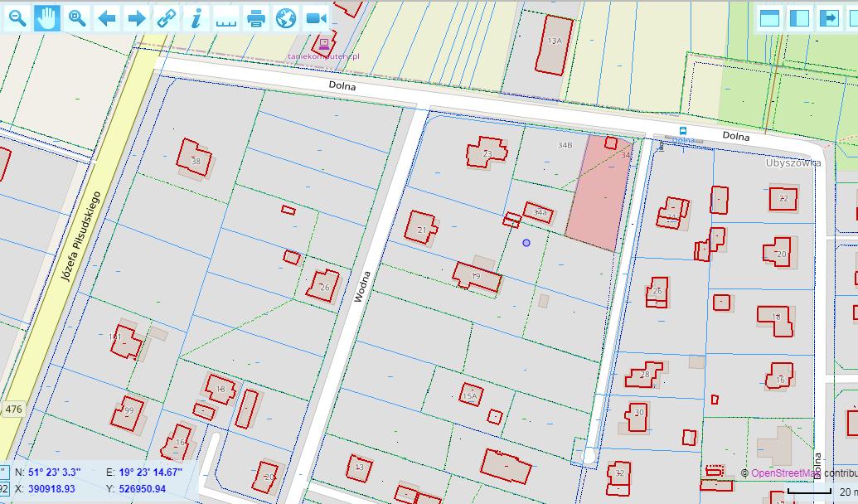
Task: Click the road 476 route shield
Action: click(14, 409)
